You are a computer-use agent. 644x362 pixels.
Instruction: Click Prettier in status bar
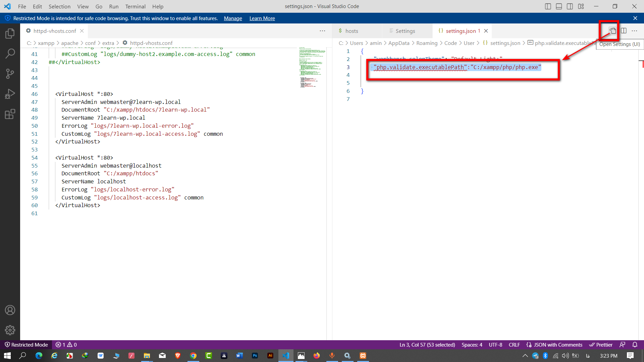[x=601, y=345]
